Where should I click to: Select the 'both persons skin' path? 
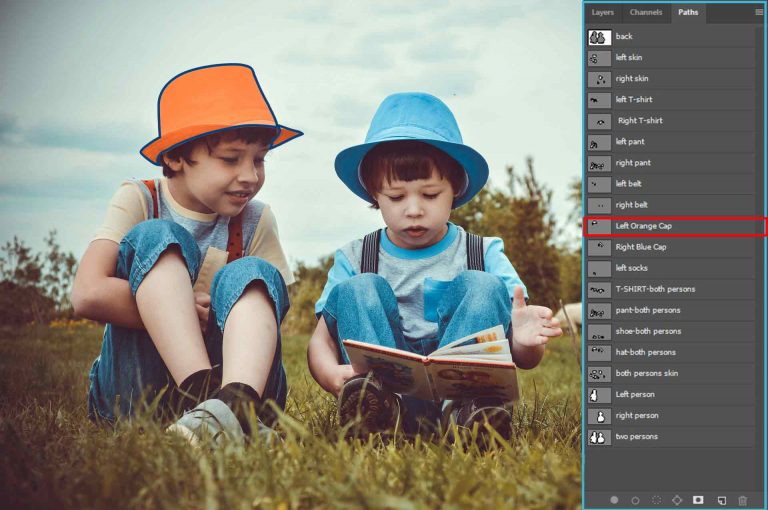[671, 374]
